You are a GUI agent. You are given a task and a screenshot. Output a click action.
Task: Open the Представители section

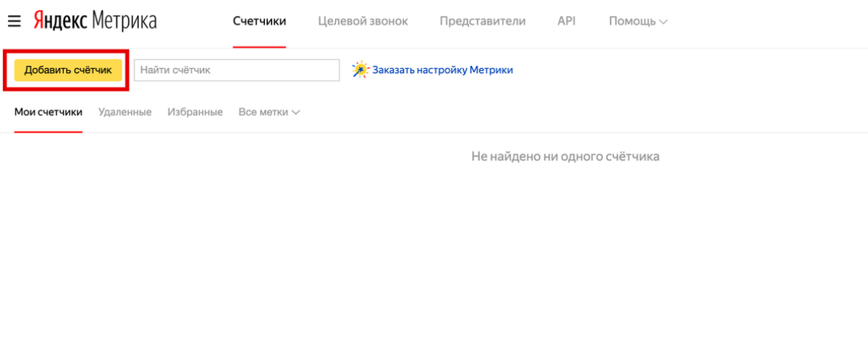[483, 22]
